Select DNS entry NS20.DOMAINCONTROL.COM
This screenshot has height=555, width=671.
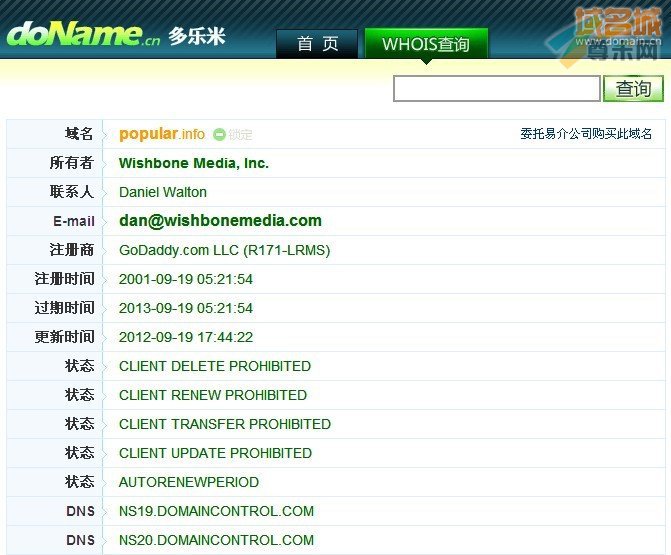click(x=216, y=540)
